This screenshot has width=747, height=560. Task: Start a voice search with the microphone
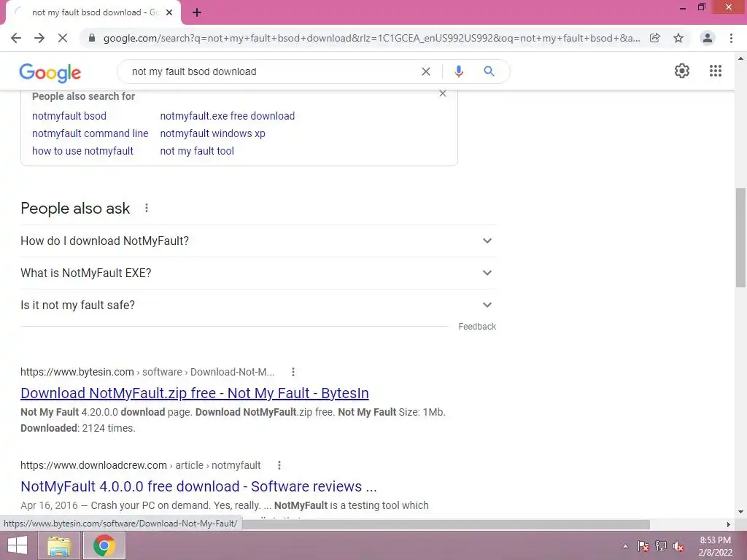[x=458, y=71]
